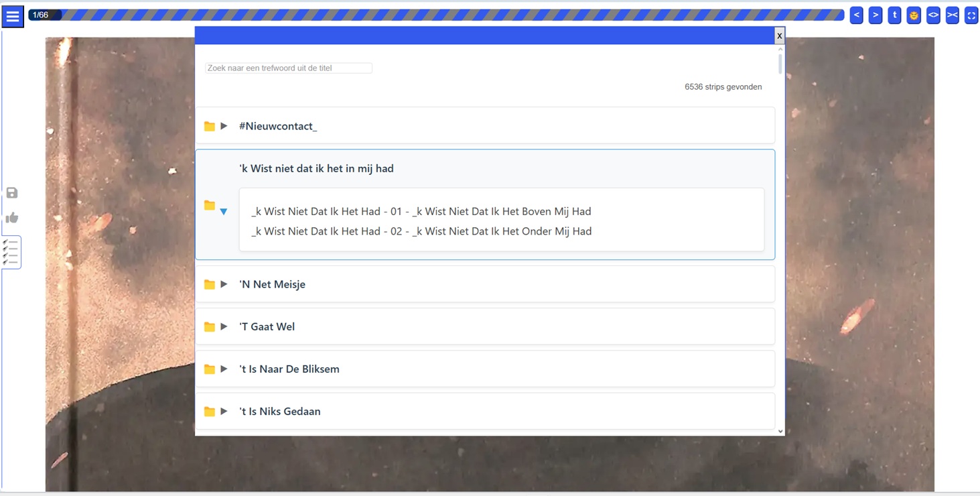This screenshot has width=980, height=496.
Task: Click folder icon of 'k Wist niet dat ik het in mij had
Action: pos(210,205)
